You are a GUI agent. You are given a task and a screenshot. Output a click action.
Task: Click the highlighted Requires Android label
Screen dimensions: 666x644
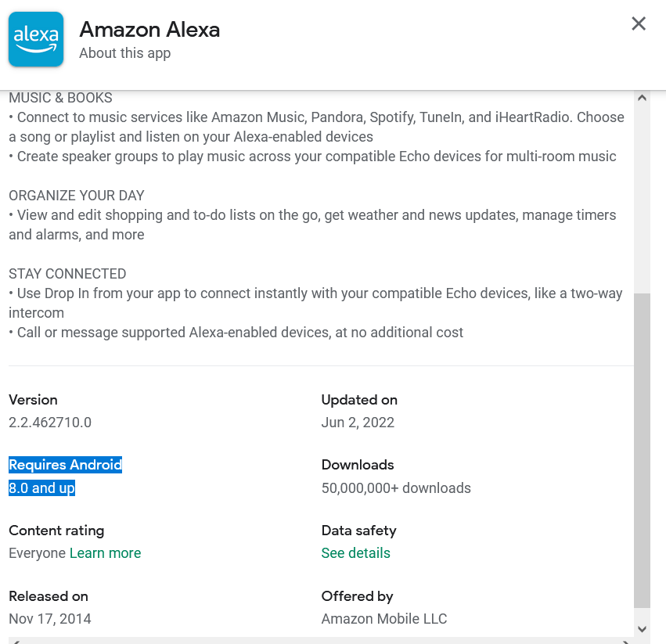[x=65, y=465]
